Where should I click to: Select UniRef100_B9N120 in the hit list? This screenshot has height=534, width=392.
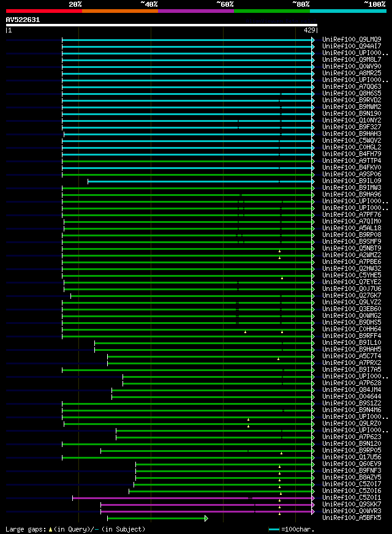click(352, 444)
